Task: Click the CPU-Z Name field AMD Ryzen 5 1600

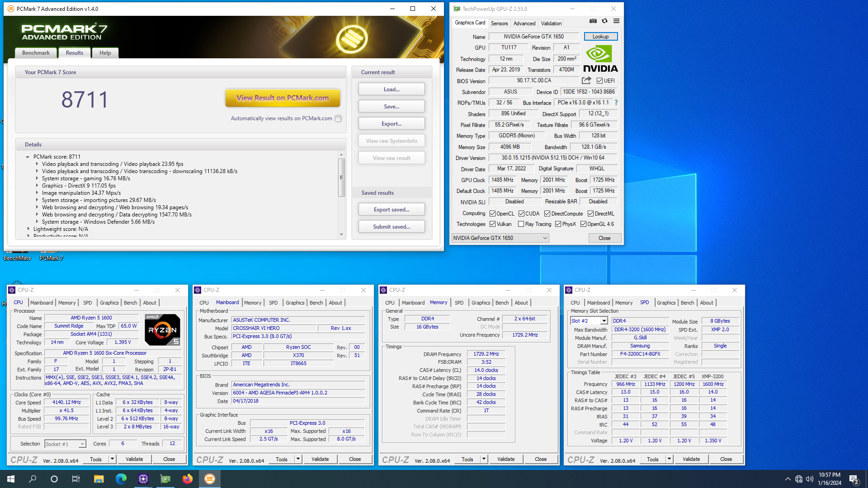Action: point(91,318)
